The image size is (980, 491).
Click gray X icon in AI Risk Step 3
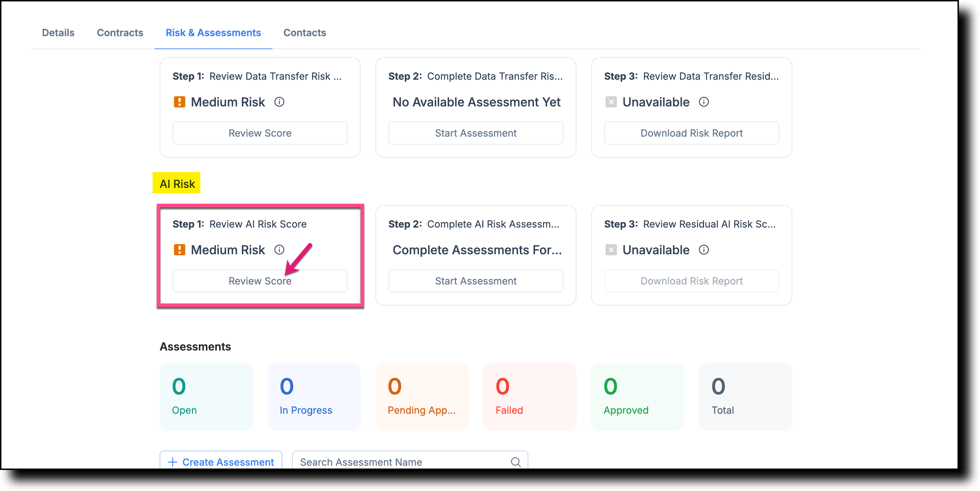tap(611, 250)
